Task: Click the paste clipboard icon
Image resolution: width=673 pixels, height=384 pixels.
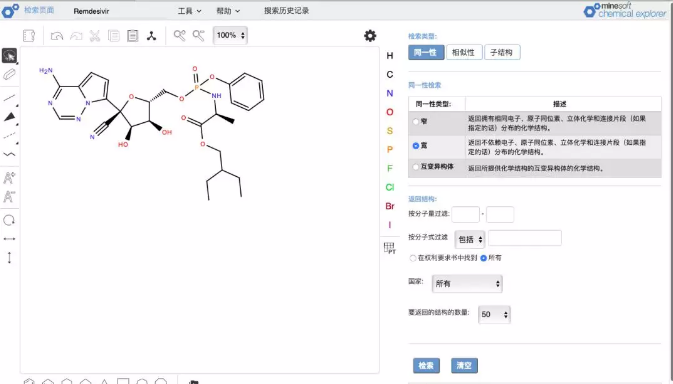Action: coord(133,36)
